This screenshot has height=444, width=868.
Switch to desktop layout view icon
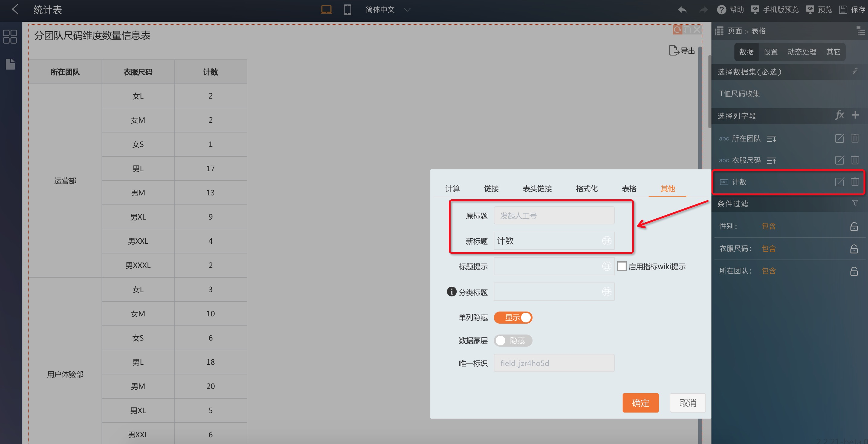pos(326,9)
